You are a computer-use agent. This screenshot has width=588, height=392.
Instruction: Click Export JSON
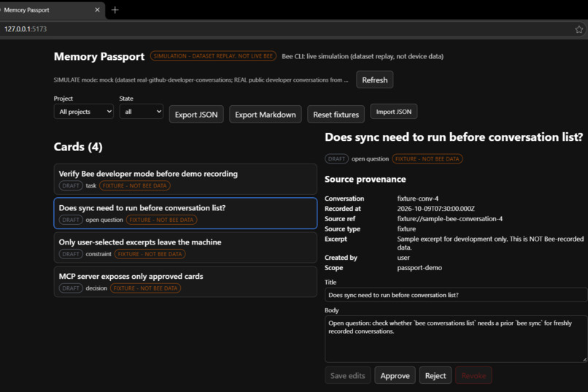click(196, 115)
